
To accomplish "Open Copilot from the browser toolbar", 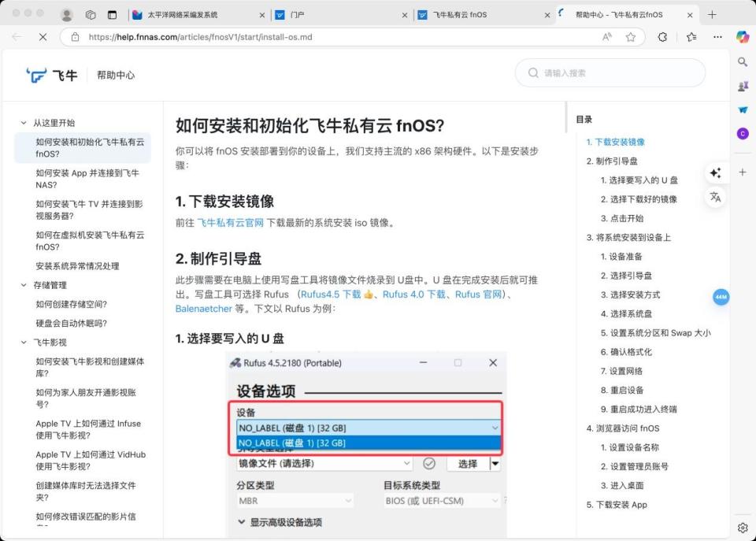I will (741, 36).
